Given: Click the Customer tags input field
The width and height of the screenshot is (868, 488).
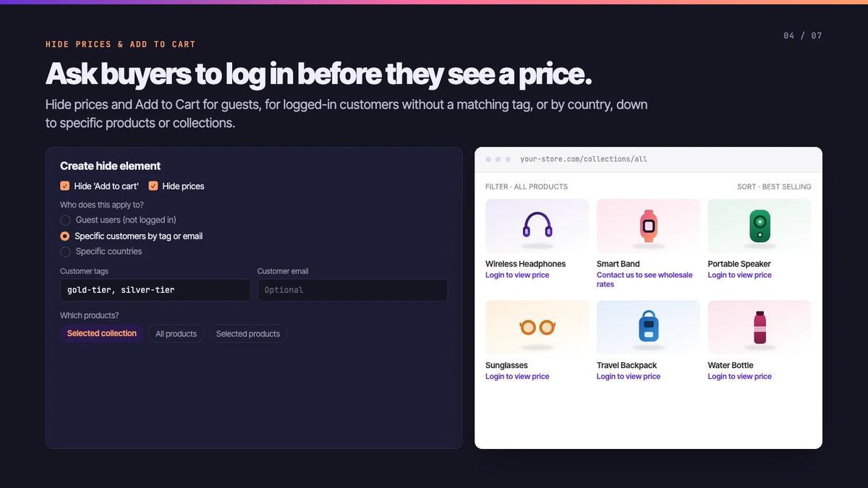Looking at the screenshot, I should (156, 290).
